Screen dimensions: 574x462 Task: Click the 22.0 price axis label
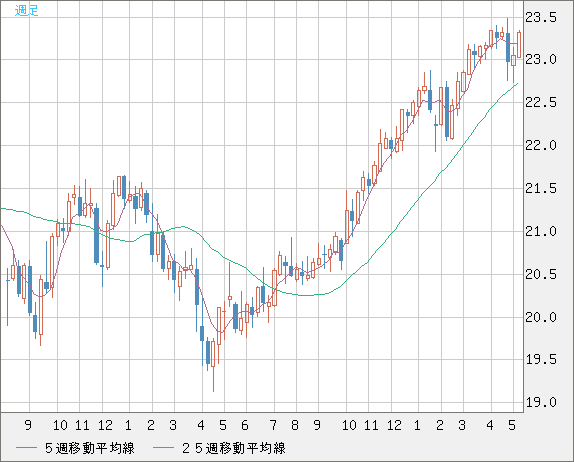click(x=541, y=145)
